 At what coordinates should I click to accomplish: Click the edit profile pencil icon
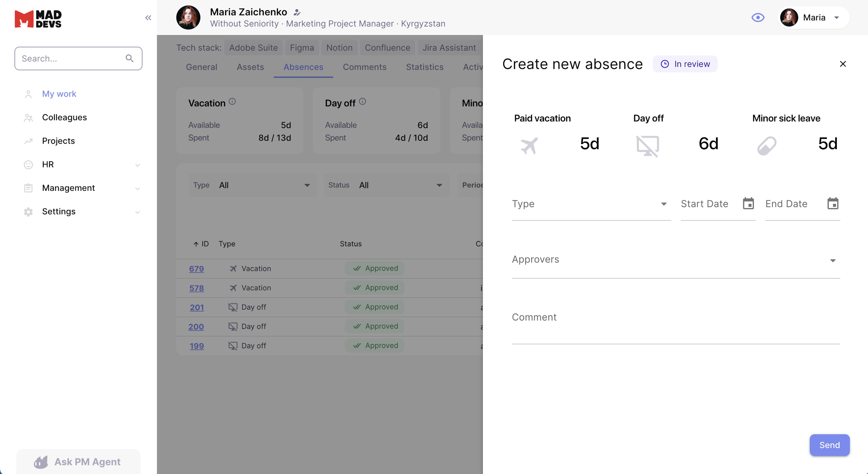[297, 13]
